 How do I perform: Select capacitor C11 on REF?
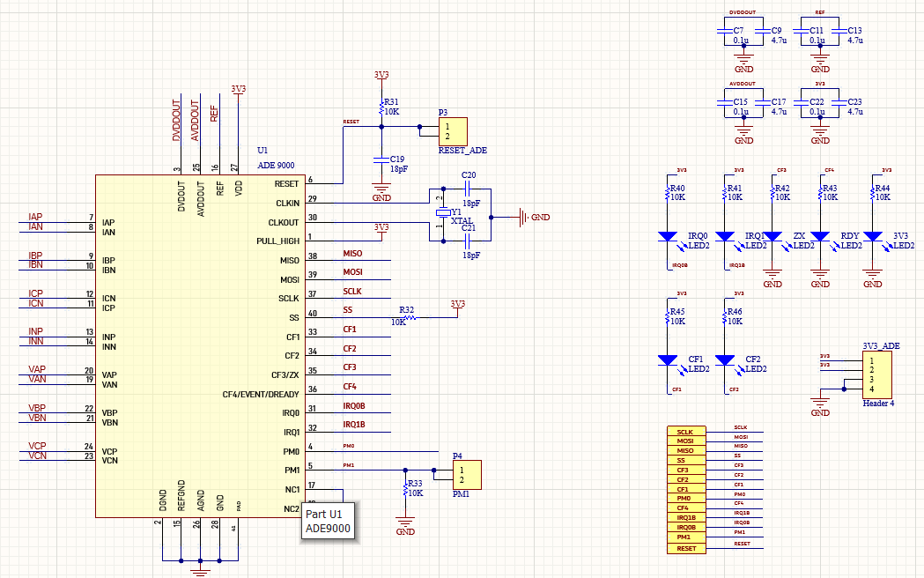[802, 31]
